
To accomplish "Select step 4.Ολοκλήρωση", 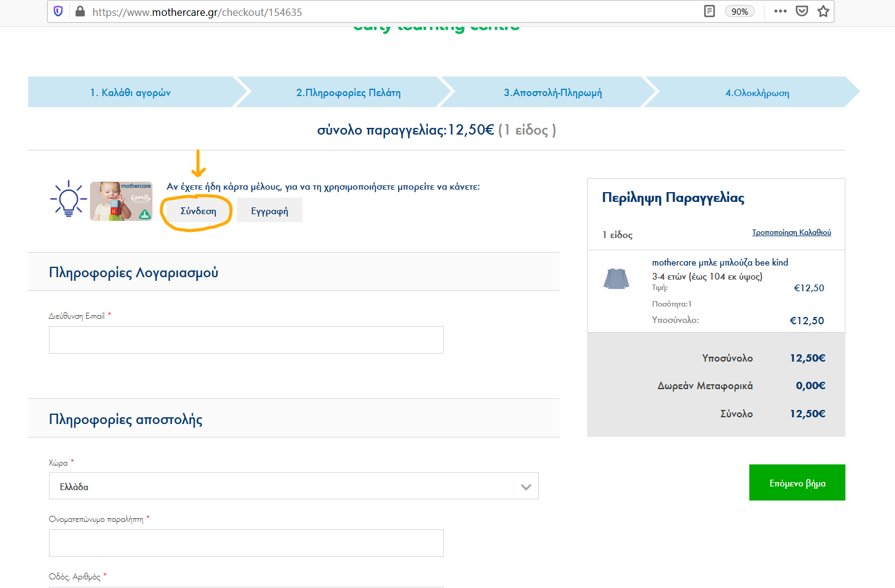I will pos(757,92).
